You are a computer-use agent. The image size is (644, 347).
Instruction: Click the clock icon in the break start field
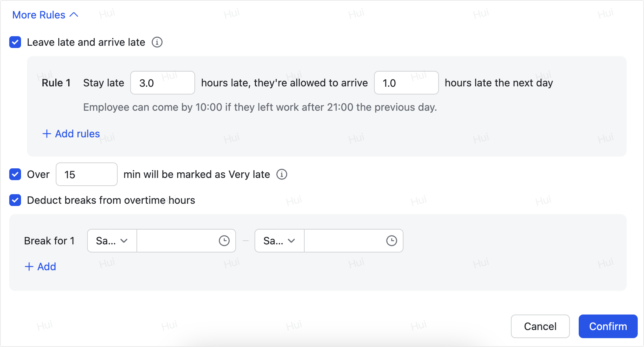[224, 241]
